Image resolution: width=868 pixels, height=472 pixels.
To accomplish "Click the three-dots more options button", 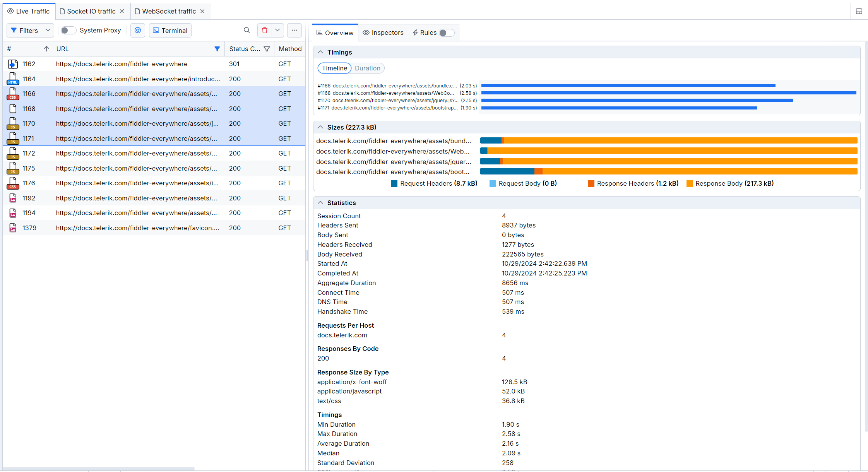I will pos(294,30).
